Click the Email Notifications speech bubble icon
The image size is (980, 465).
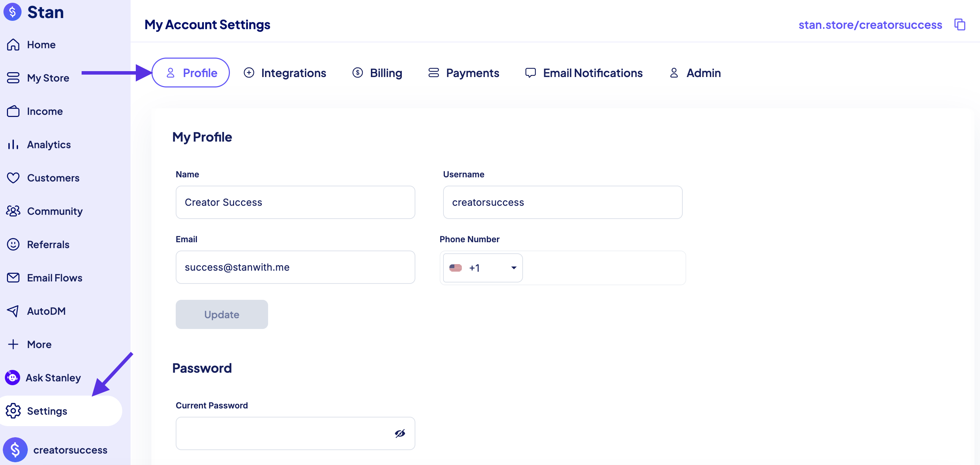click(530, 73)
